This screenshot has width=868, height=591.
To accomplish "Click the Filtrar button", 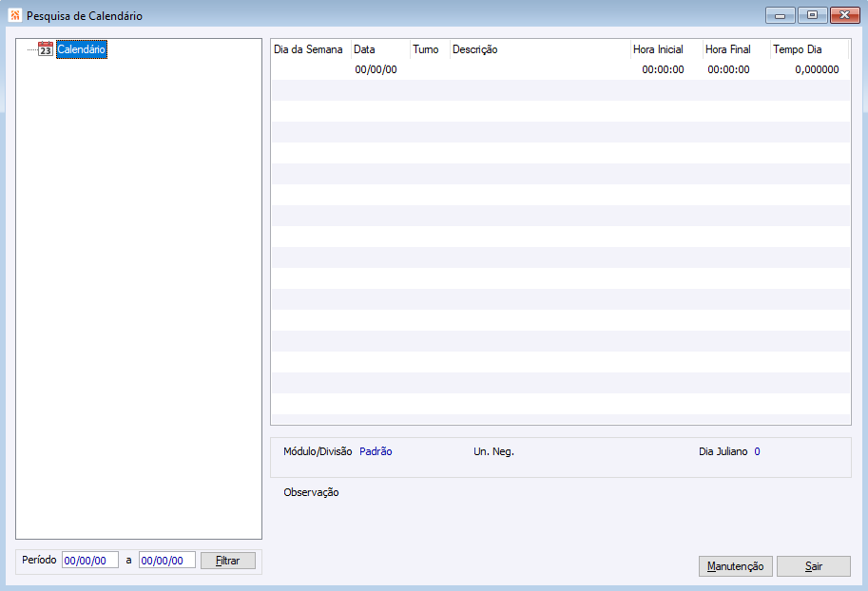I will point(227,561).
